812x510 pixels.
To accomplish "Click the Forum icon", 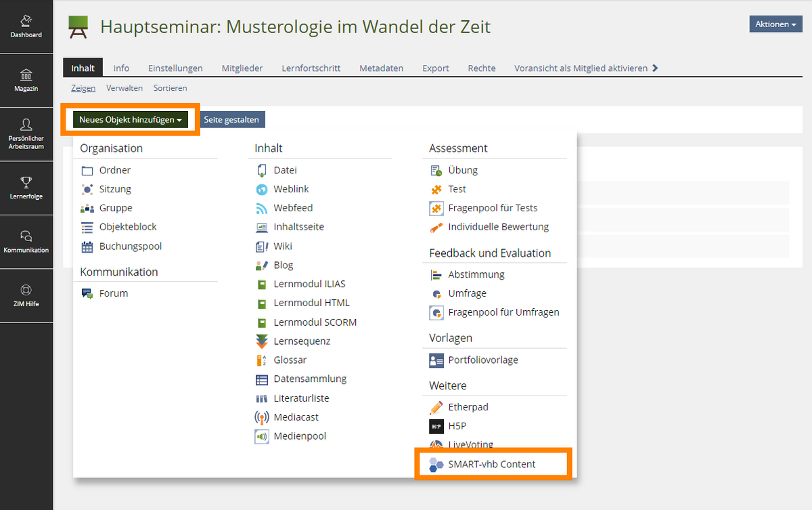I will [87, 294].
